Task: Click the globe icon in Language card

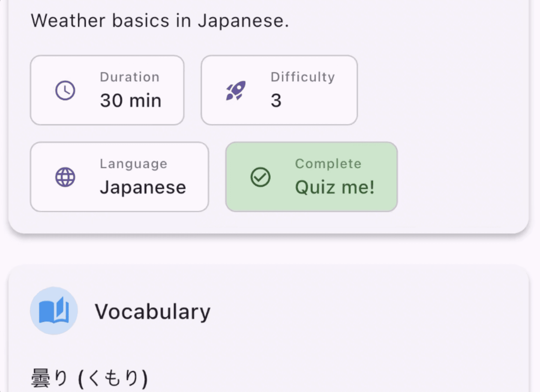Action: 65,177
